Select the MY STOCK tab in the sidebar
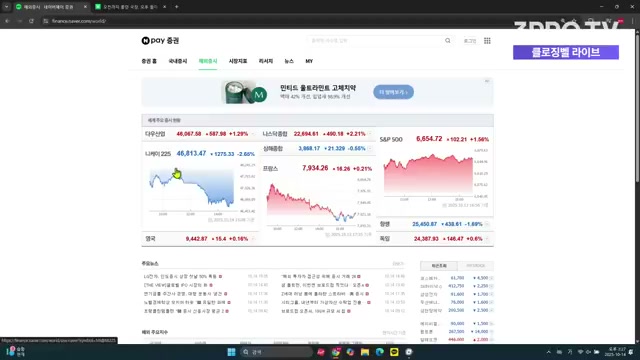Image resolution: width=640 pixels, height=360 pixels. [476, 266]
